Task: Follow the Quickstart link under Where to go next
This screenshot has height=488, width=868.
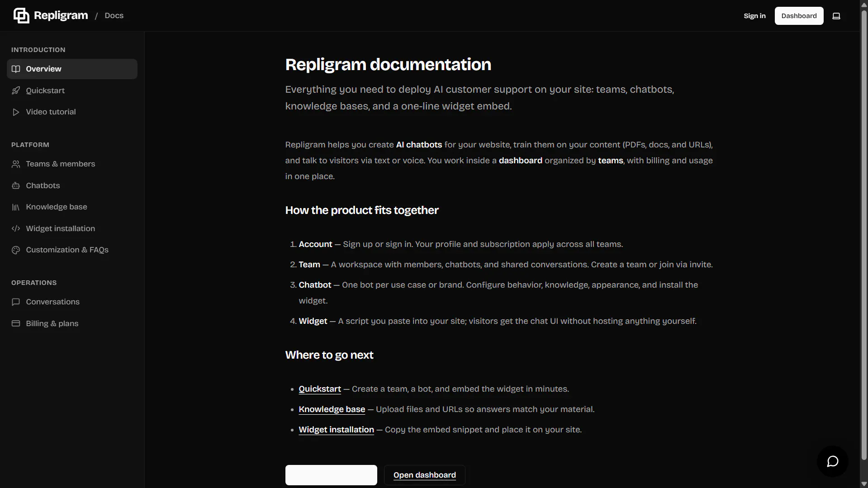Action: 320,389
